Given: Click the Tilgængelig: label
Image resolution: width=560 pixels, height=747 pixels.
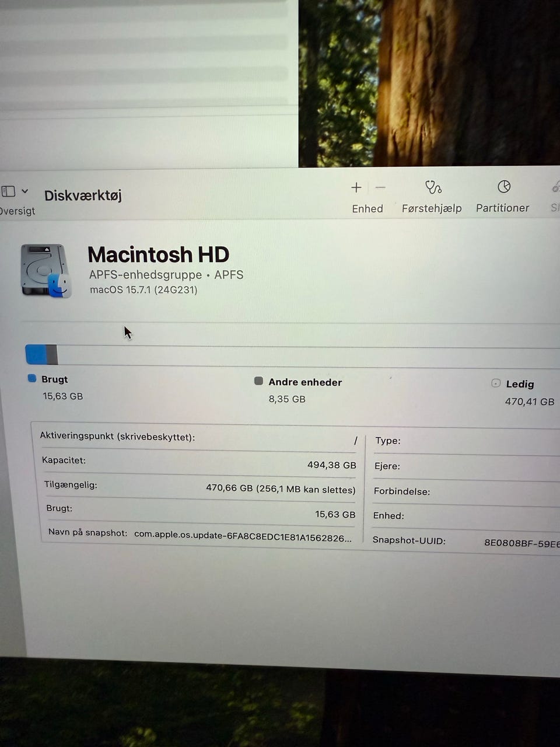Looking at the screenshot, I should (71, 484).
